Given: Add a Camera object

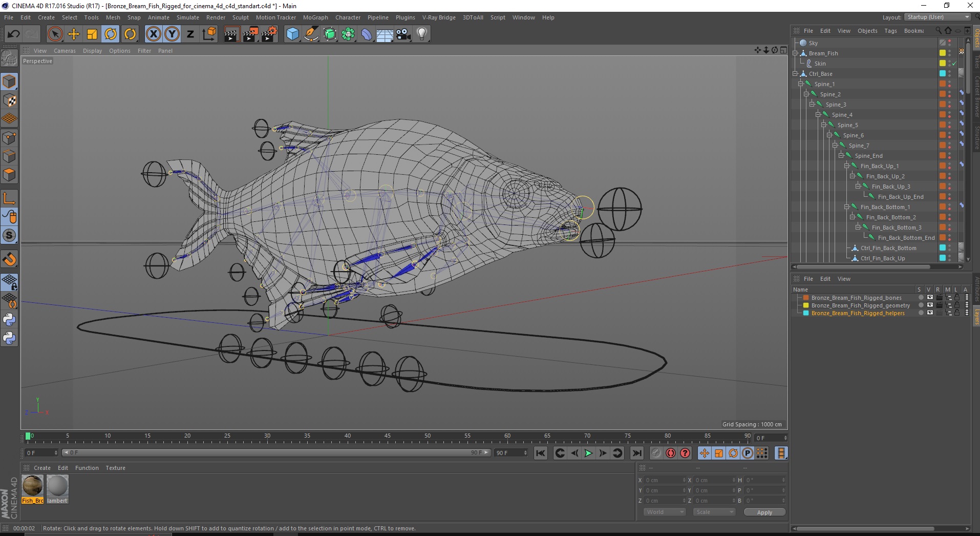Looking at the screenshot, I should [x=403, y=34].
